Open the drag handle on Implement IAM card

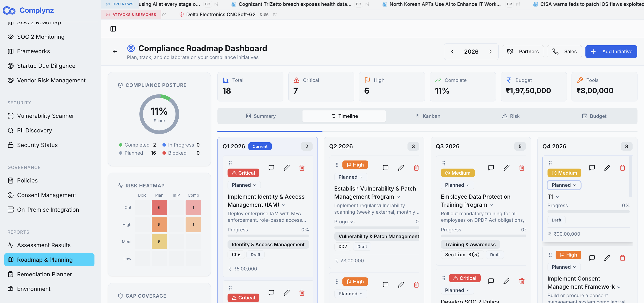(230, 163)
